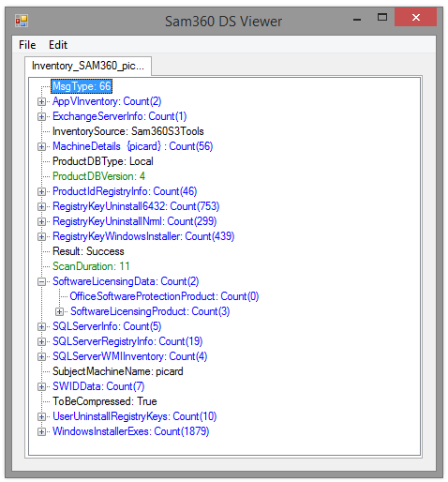This screenshot has width=448, height=482.
Task: Expand the SoftwareLicensingProduct child node
Action: (59, 311)
